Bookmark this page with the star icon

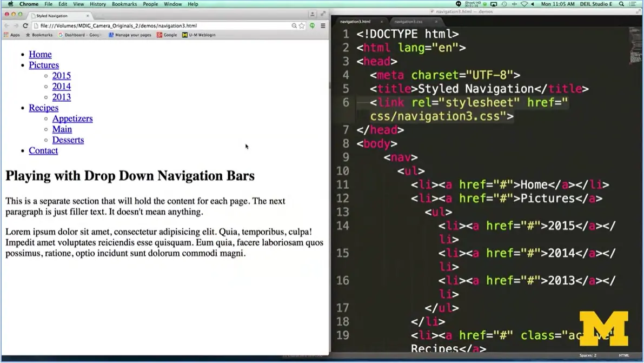(302, 25)
